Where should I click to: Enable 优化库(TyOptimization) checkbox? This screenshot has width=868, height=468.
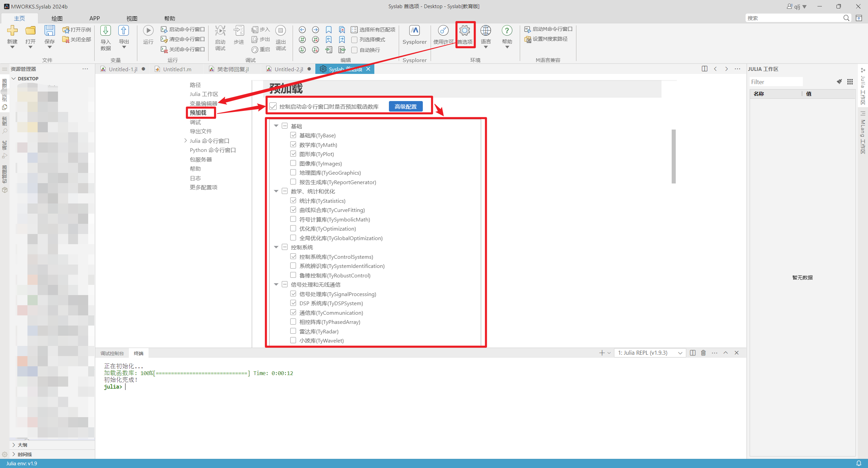point(293,229)
